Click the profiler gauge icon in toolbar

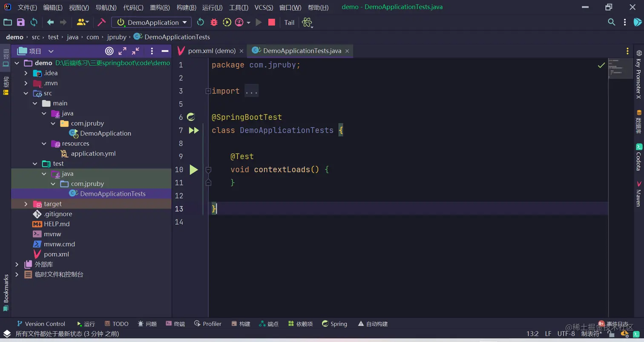point(239,22)
